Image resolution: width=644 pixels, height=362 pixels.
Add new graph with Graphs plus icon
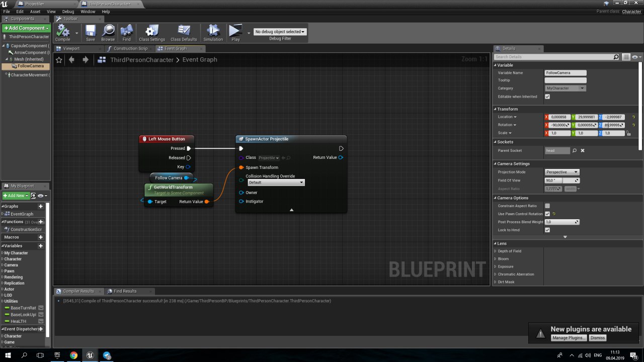41,206
